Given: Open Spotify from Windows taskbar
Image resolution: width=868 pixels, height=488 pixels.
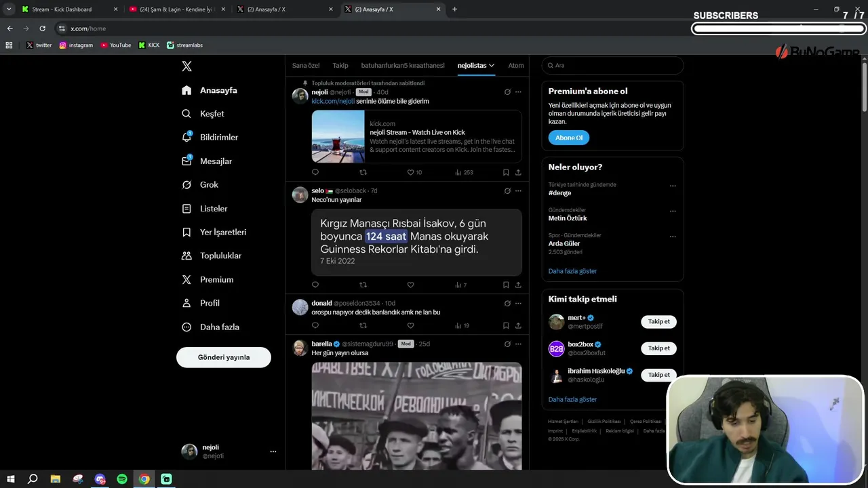Looking at the screenshot, I should point(122,479).
